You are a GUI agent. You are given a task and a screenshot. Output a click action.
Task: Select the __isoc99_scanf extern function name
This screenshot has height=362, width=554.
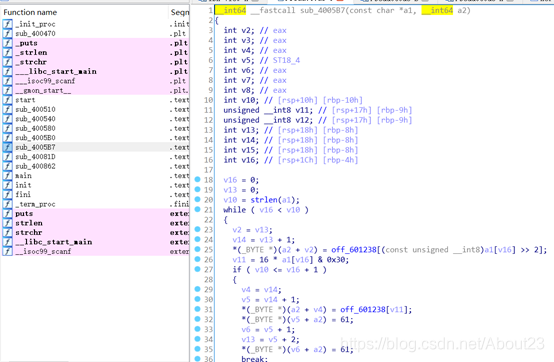(x=43, y=251)
